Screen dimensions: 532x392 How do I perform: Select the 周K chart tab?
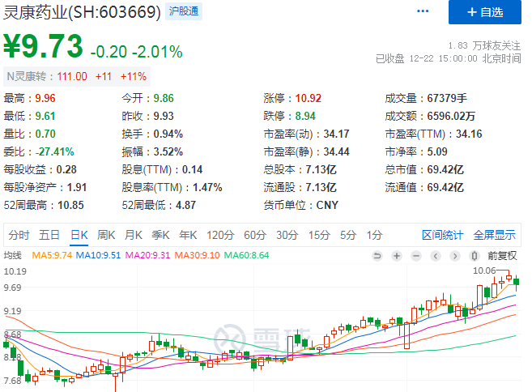(x=106, y=235)
